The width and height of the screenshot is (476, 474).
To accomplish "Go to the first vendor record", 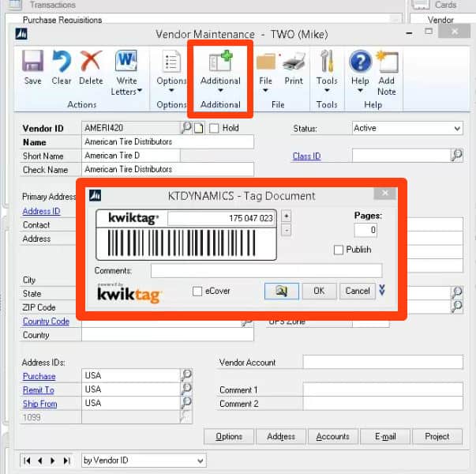I will (x=27, y=461).
